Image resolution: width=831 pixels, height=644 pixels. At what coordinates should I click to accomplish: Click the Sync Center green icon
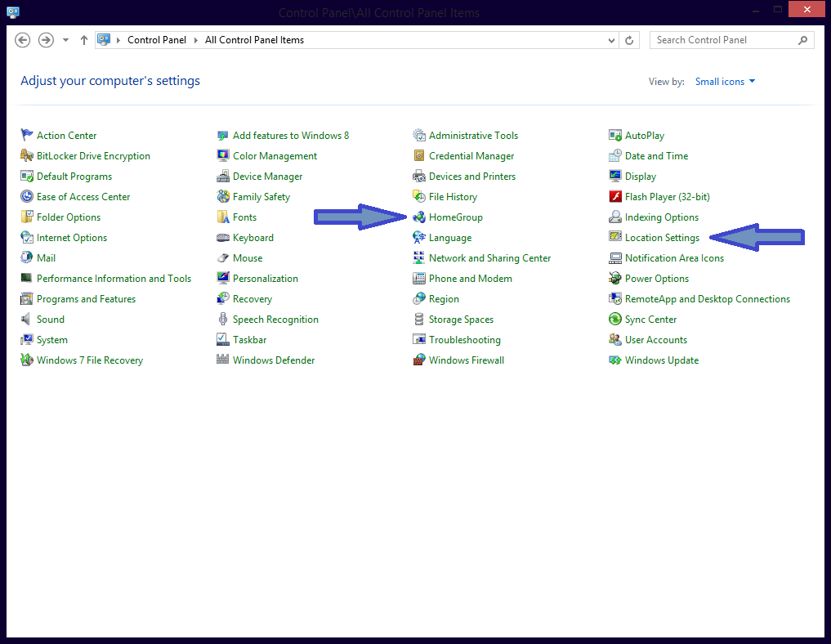pyautogui.click(x=614, y=319)
